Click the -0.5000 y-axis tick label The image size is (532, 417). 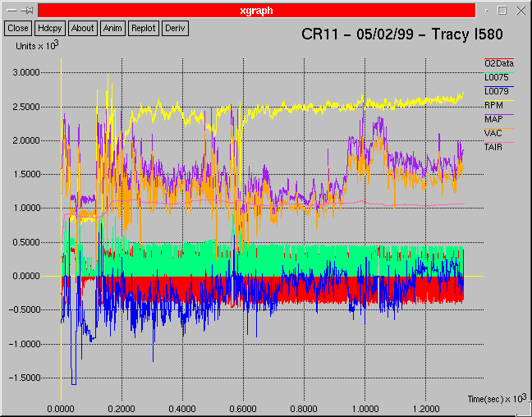24,309
